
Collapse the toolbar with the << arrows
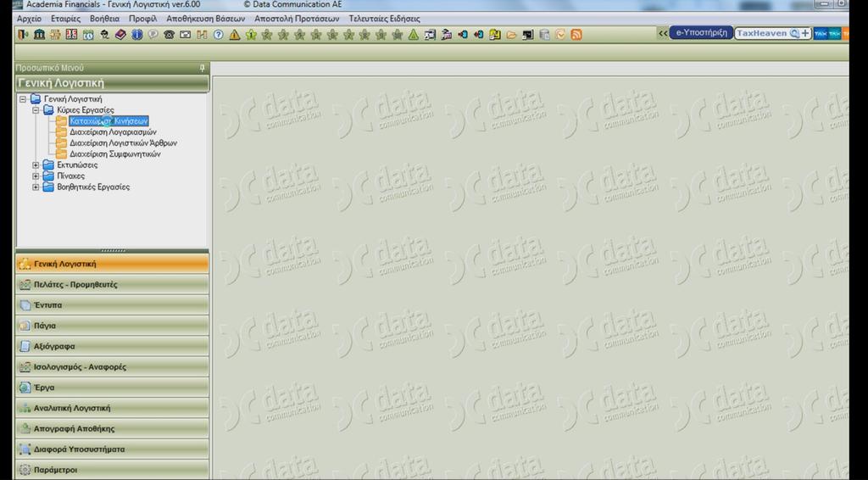(663, 33)
